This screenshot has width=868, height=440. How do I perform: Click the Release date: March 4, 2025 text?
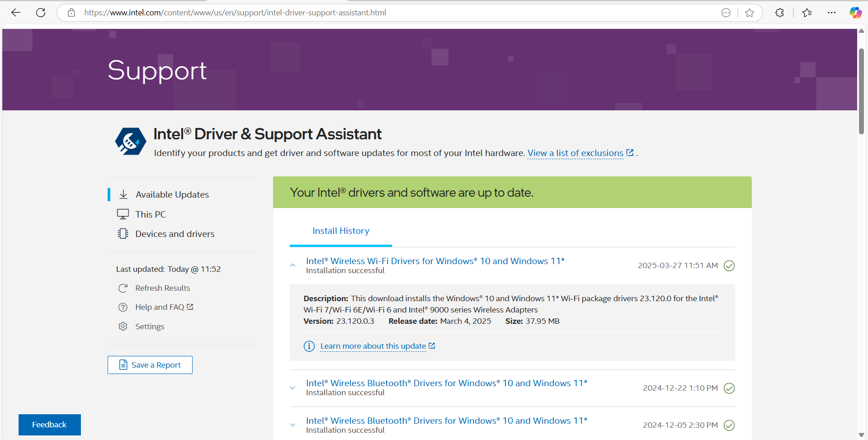click(440, 321)
